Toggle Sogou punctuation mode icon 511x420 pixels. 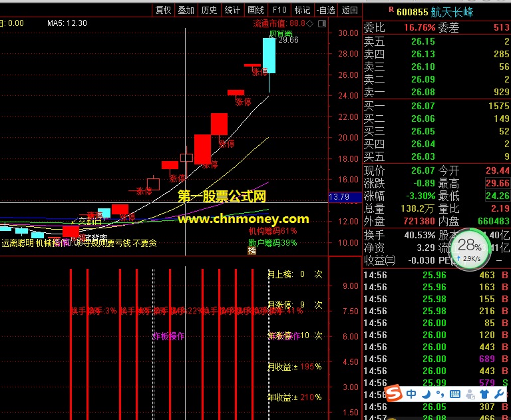(440, 394)
